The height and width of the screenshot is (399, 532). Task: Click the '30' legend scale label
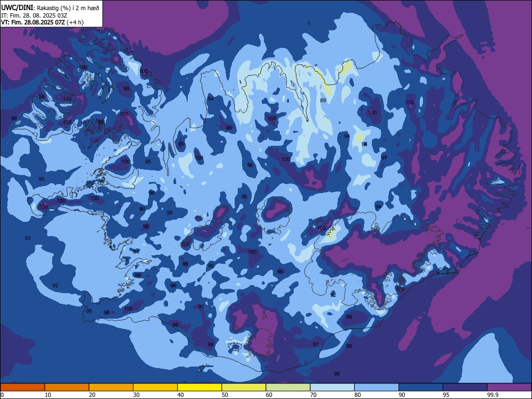pos(136,395)
